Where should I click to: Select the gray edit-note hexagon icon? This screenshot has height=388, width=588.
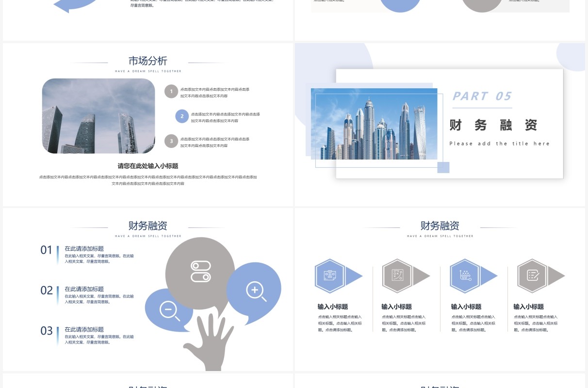532,276
